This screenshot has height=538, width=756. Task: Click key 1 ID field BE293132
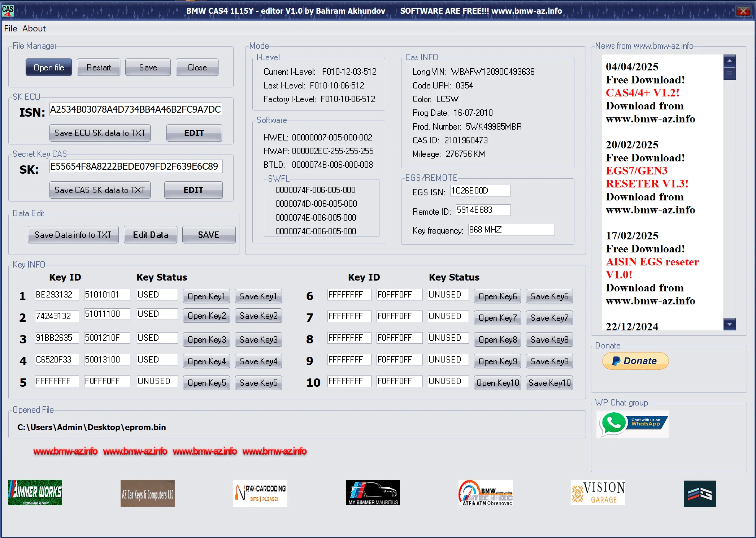pos(57,295)
